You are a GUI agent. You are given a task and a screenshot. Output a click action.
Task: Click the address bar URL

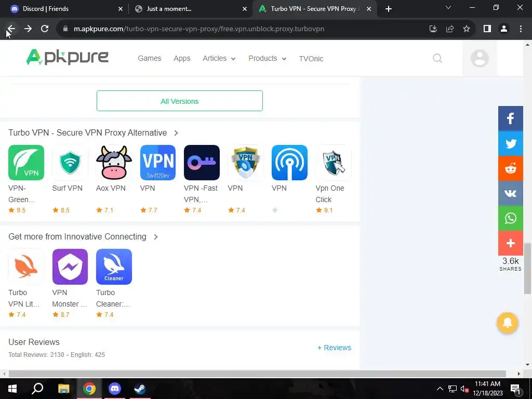click(x=199, y=29)
